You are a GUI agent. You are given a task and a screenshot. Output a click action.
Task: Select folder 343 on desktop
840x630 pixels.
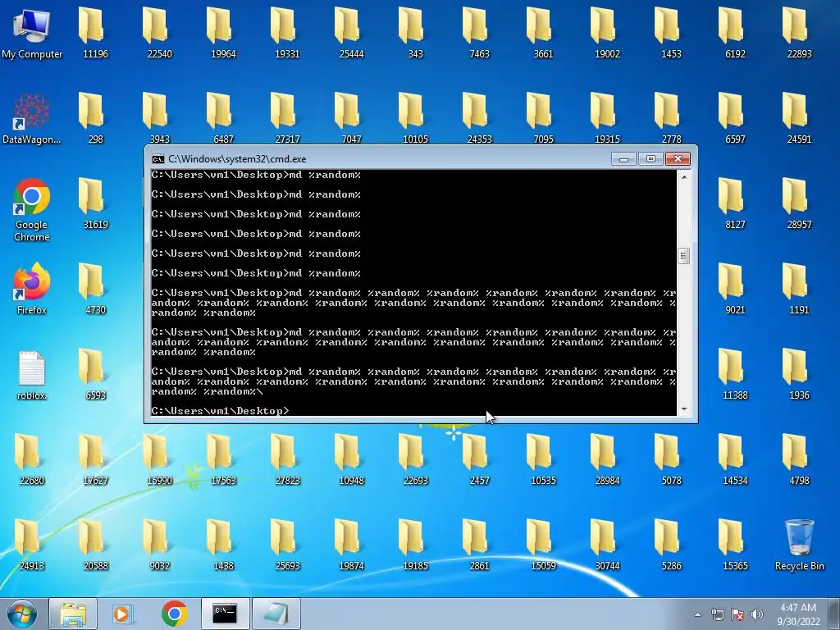click(415, 34)
